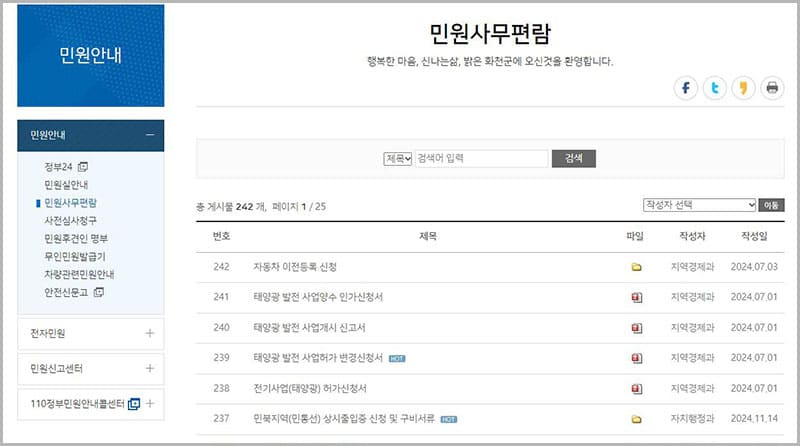Share page via Twitter icon
Viewport: 800px width, 446px height.
coord(714,88)
